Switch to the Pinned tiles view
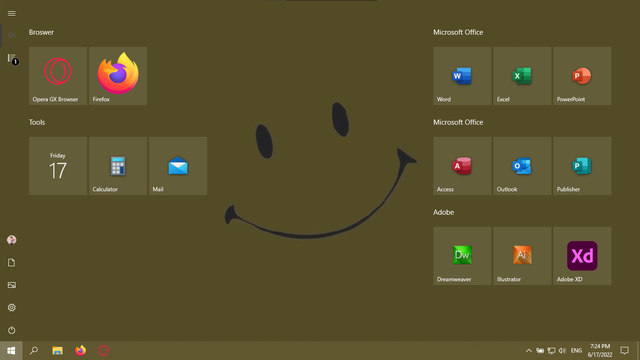640x360 pixels. click(11, 36)
